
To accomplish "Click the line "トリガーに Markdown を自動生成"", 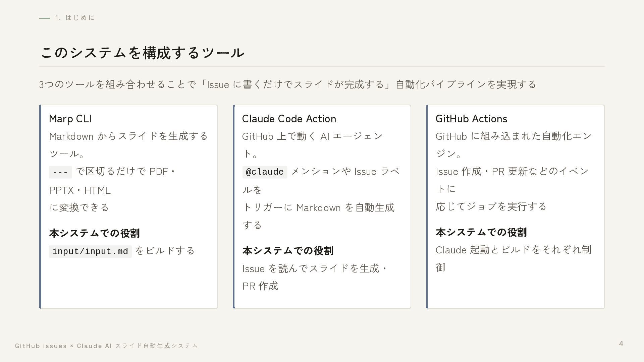I will tap(318, 207).
